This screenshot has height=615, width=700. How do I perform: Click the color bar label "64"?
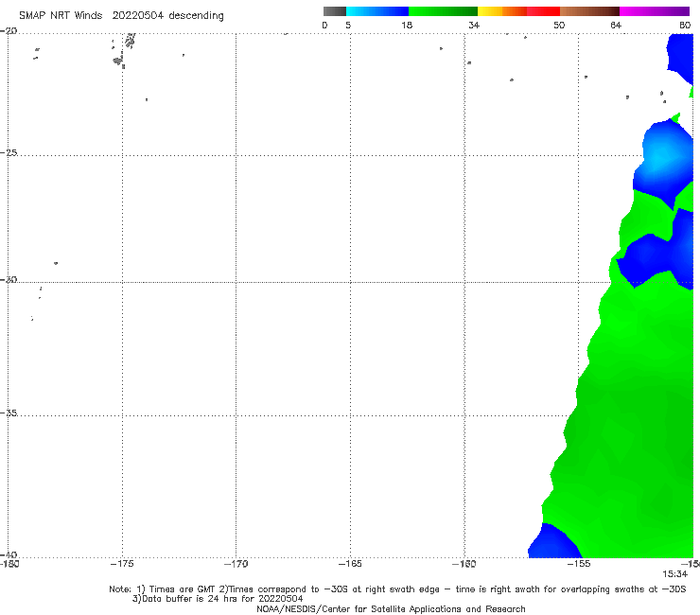pyautogui.click(x=616, y=25)
